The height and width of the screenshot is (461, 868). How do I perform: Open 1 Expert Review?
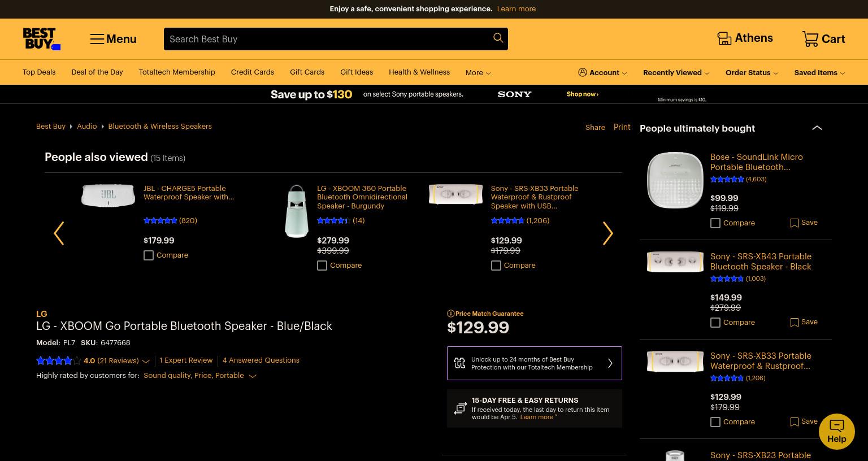(186, 360)
